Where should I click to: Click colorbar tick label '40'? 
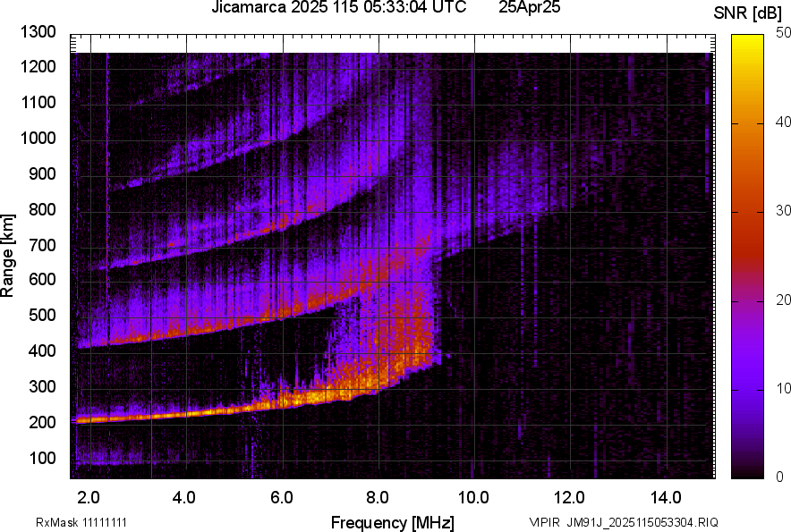(782, 122)
